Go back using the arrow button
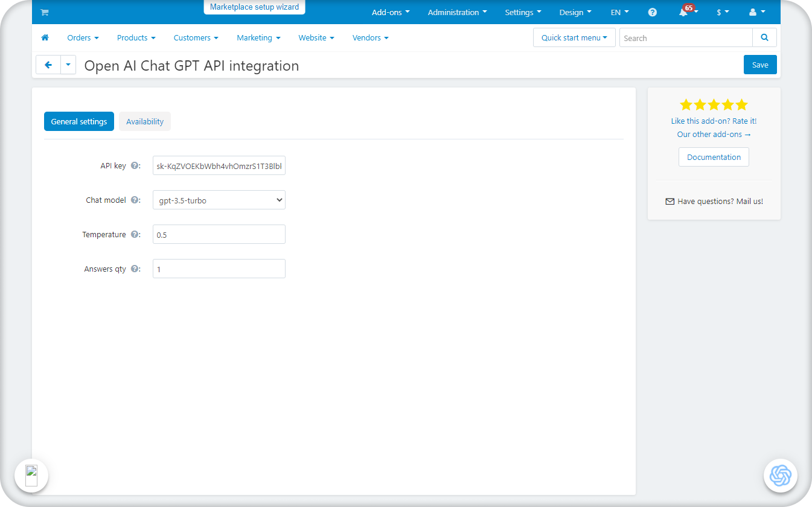The width and height of the screenshot is (812, 507). (48, 65)
